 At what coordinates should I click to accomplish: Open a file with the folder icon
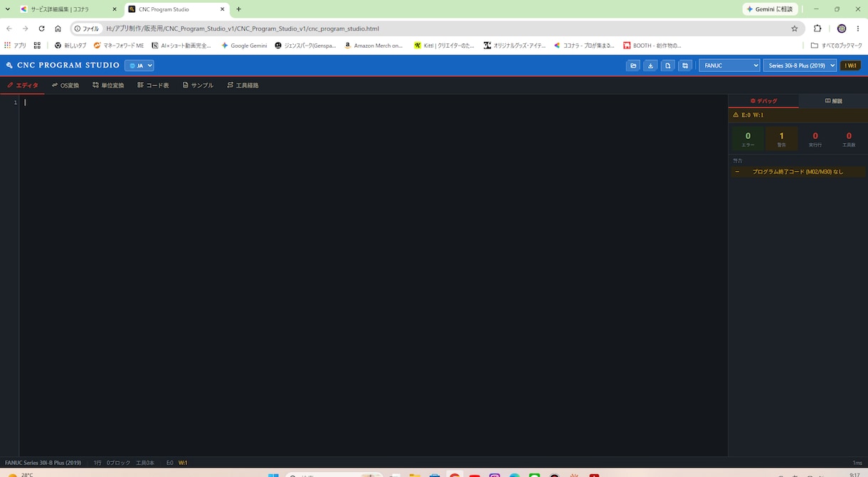[633, 65]
